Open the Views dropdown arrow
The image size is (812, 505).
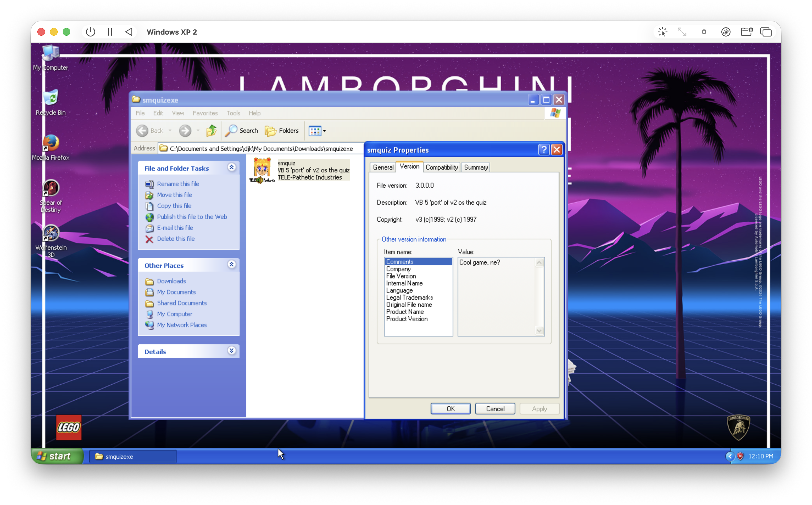point(324,131)
